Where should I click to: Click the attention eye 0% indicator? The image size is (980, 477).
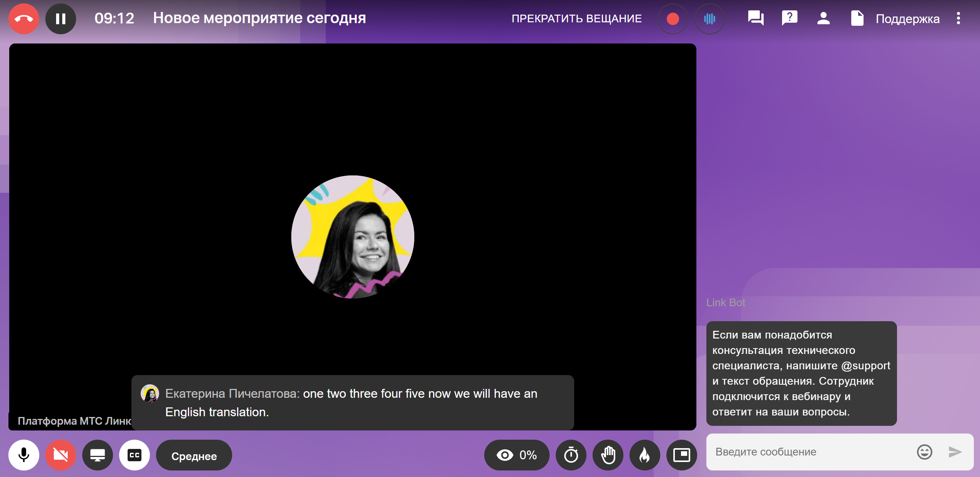tap(517, 455)
